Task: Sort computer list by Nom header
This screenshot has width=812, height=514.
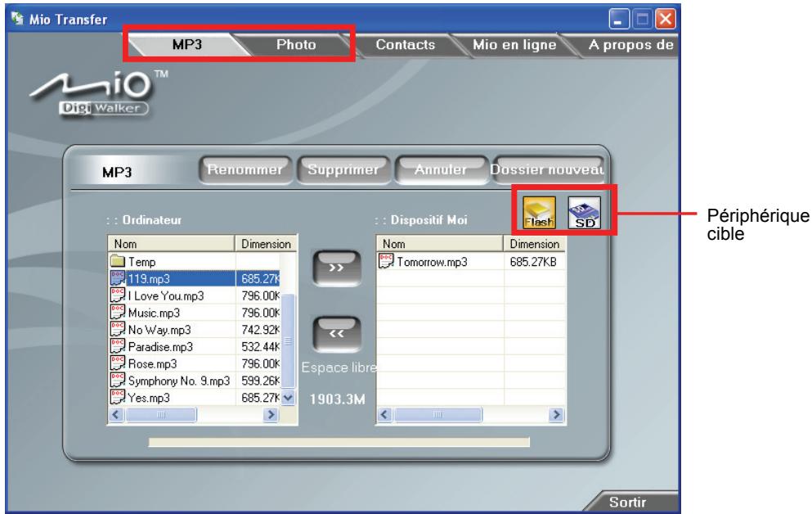Action: (x=172, y=244)
